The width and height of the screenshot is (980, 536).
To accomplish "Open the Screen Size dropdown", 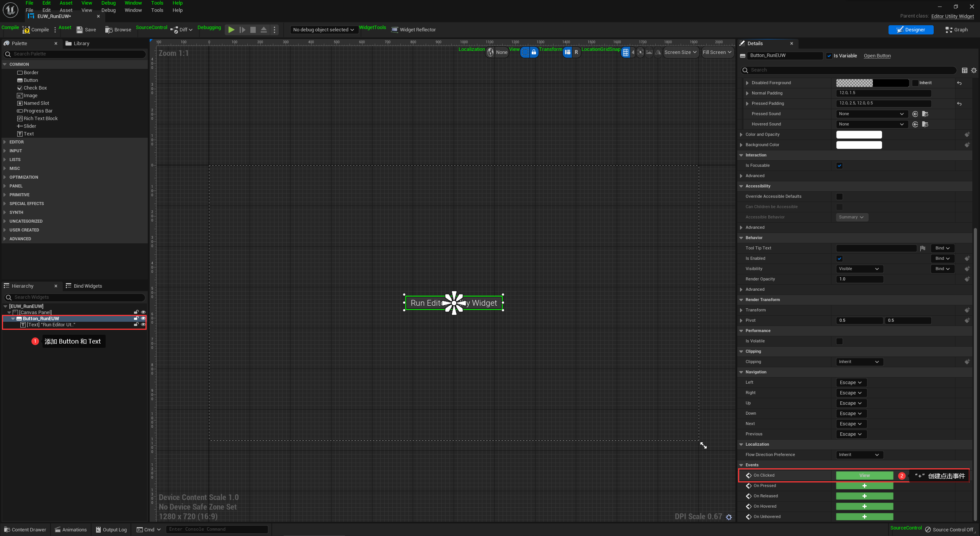I will [x=680, y=52].
